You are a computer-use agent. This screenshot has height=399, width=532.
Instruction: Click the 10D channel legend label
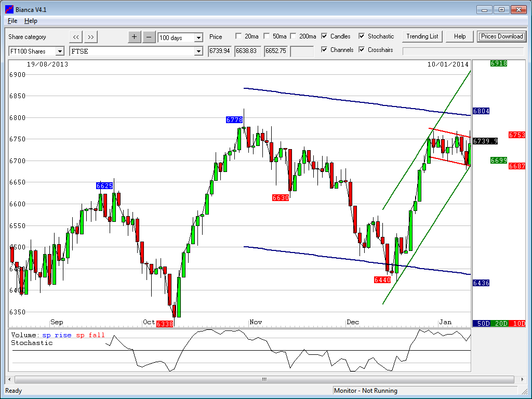(x=517, y=323)
